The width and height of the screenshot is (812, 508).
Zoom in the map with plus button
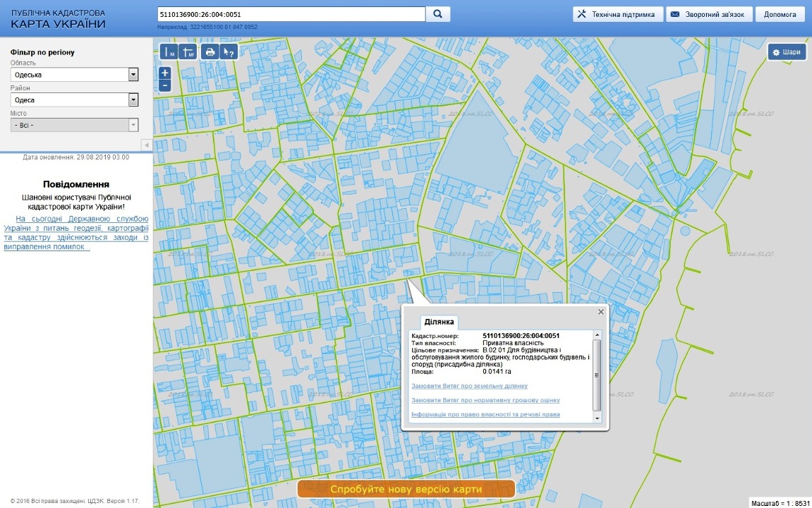pyautogui.click(x=164, y=73)
